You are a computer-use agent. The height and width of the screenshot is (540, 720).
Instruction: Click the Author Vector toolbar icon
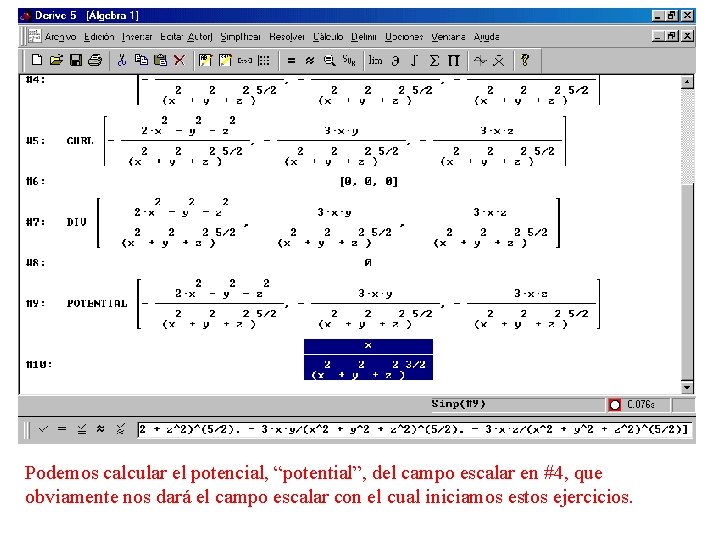[244, 60]
